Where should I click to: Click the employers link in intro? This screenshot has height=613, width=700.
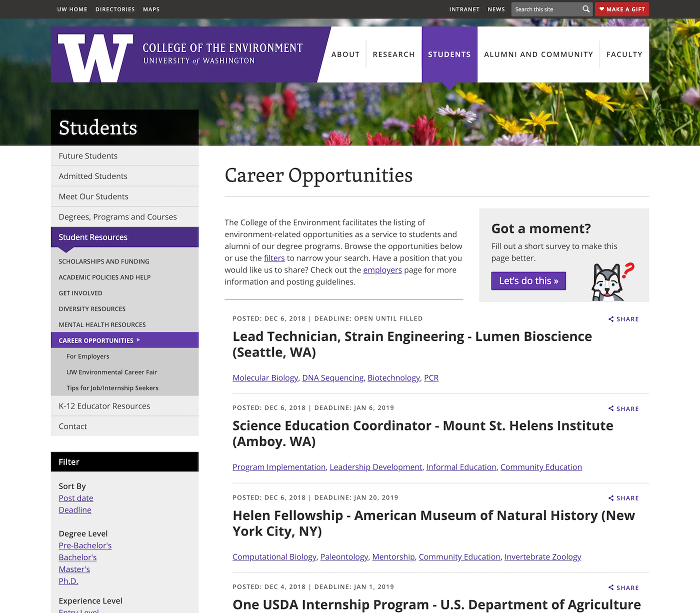pyautogui.click(x=382, y=270)
